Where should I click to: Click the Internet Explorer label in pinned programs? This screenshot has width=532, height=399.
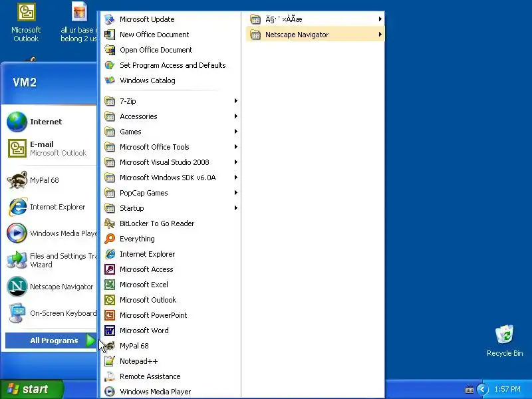[58, 207]
